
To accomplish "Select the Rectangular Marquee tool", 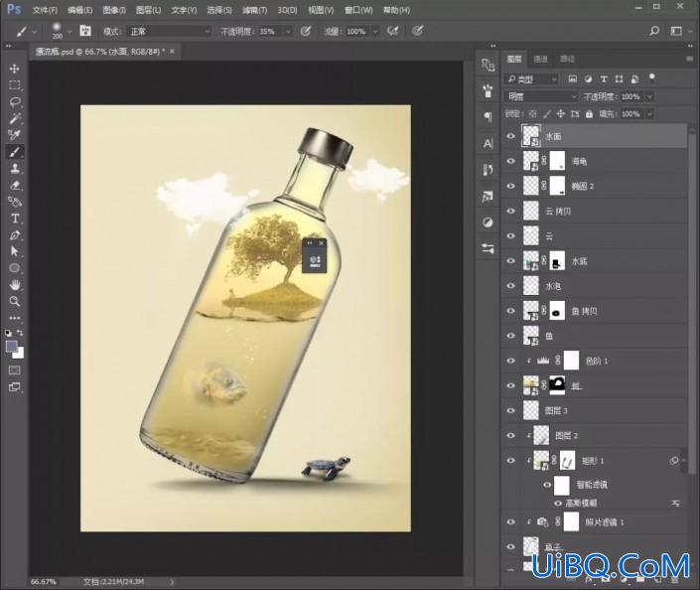I will 14,84.
